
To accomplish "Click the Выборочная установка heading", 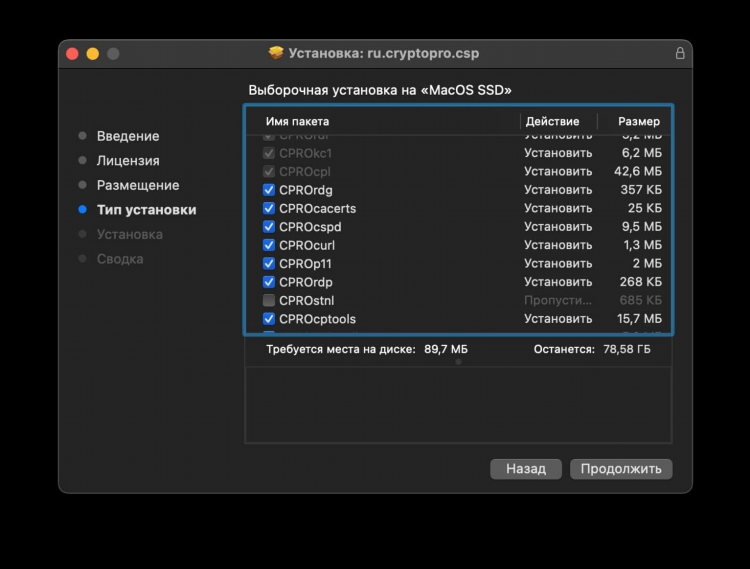I will [379, 90].
